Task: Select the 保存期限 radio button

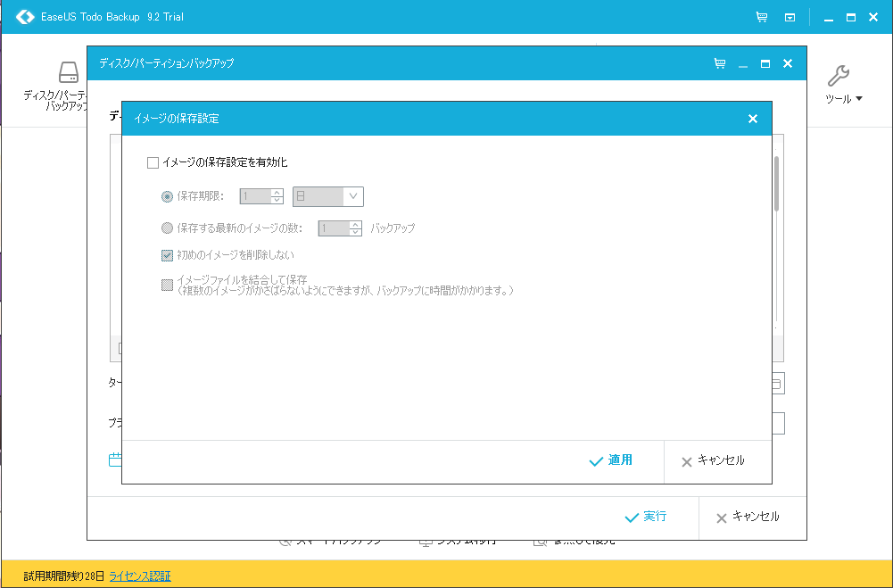Action: click(166, 196)
